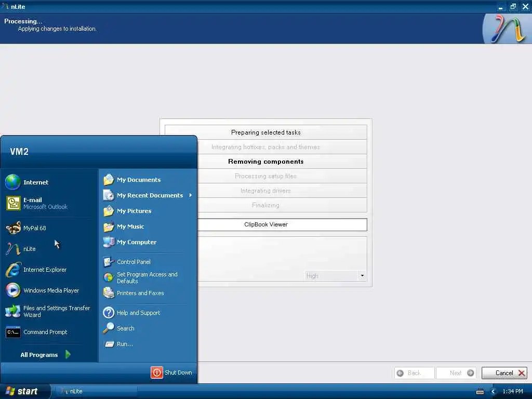This screenshot has height=399, width=532.
Task: Click the nLite logo in the header
Action: point(507,29)
